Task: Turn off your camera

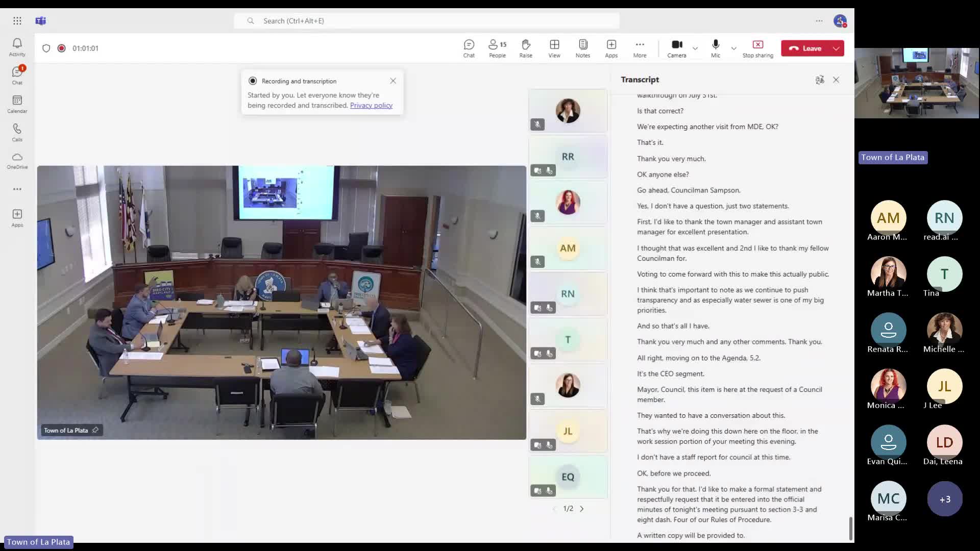Action: coord(676,48)
